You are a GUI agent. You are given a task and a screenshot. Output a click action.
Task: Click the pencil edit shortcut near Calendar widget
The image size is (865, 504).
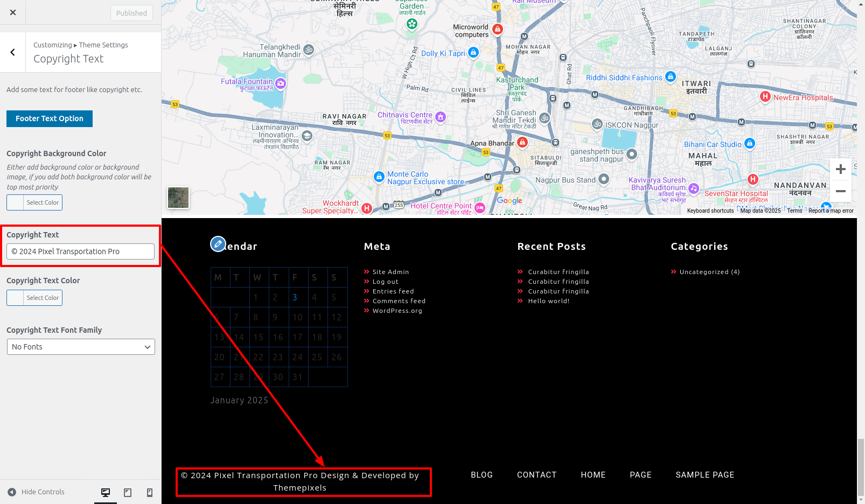click(218, 244)
